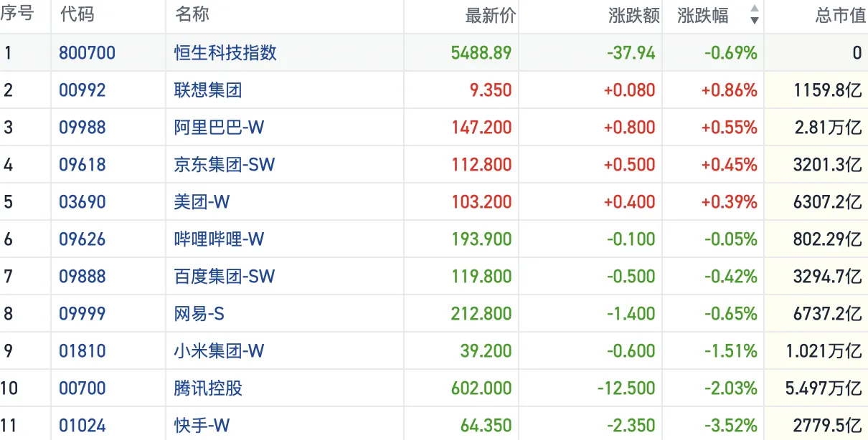Image resolution: width=868 pixels, height=440 pixels.
Task: Open 百度集团-SW stock page
Action: point(225,277)
